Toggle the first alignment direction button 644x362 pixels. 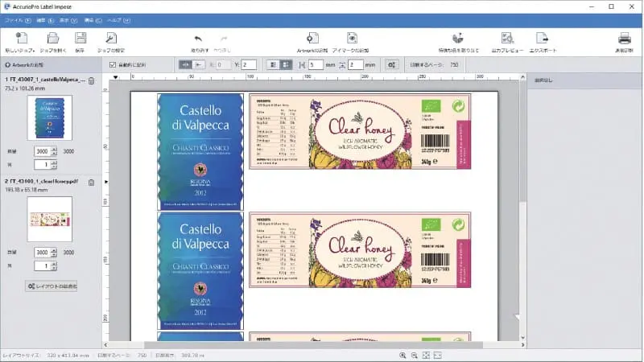click(x=184, y=64)
